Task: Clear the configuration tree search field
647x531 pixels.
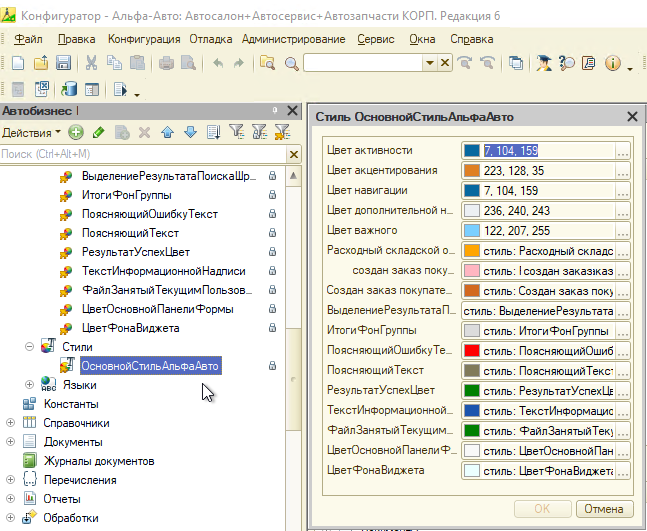Action: click(x=294, y=154)
